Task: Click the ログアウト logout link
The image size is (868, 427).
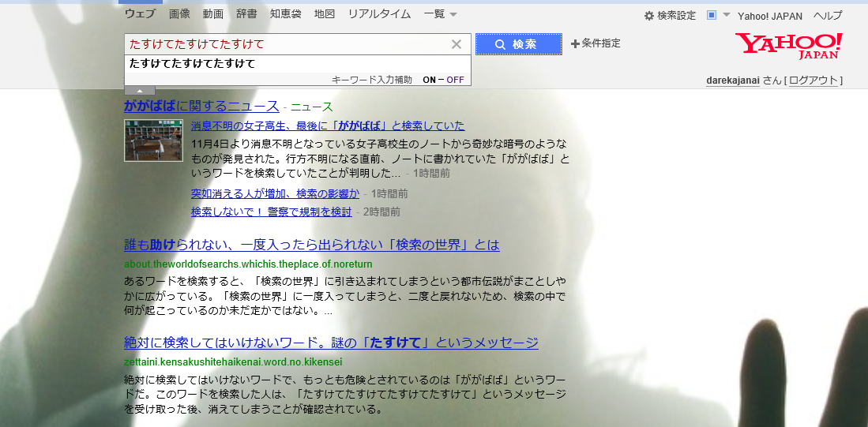Action: (815, 81)
